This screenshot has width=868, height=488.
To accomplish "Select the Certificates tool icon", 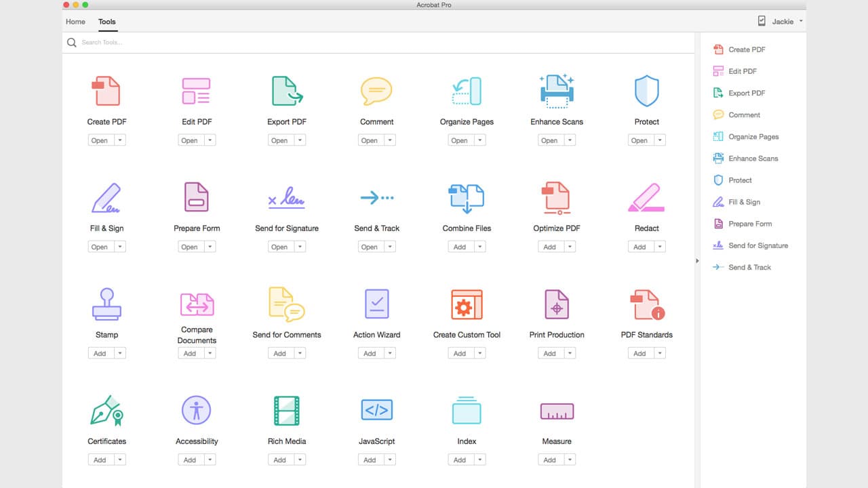I will (106, 410).
